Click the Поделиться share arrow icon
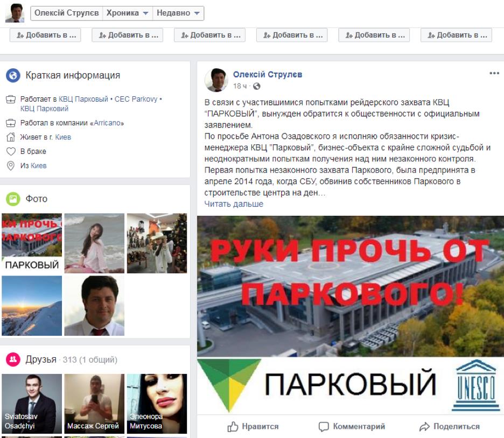The height and width of the screenshot is (438, 504). 424,427
